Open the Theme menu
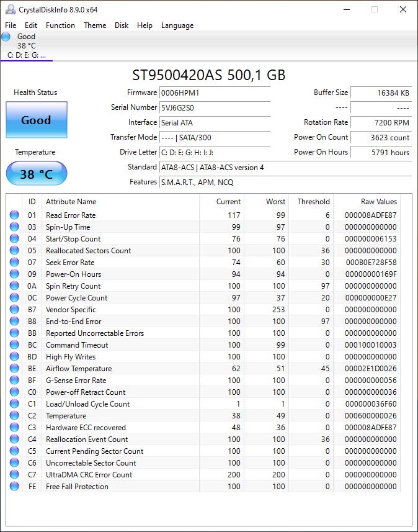Screen dimensions: 418x532 coord(95,25)
